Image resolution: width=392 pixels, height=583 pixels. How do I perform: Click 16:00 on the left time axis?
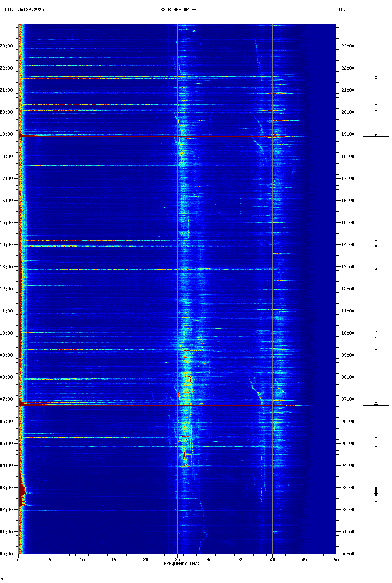coord(6,201)
